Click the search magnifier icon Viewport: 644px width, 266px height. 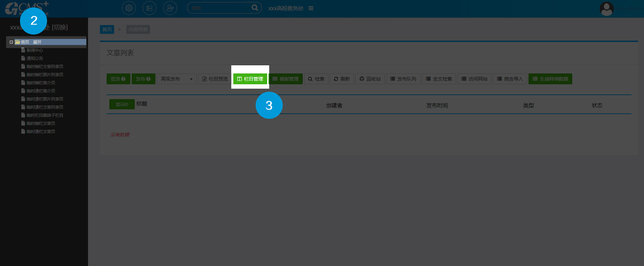click(x=255, y=8)
